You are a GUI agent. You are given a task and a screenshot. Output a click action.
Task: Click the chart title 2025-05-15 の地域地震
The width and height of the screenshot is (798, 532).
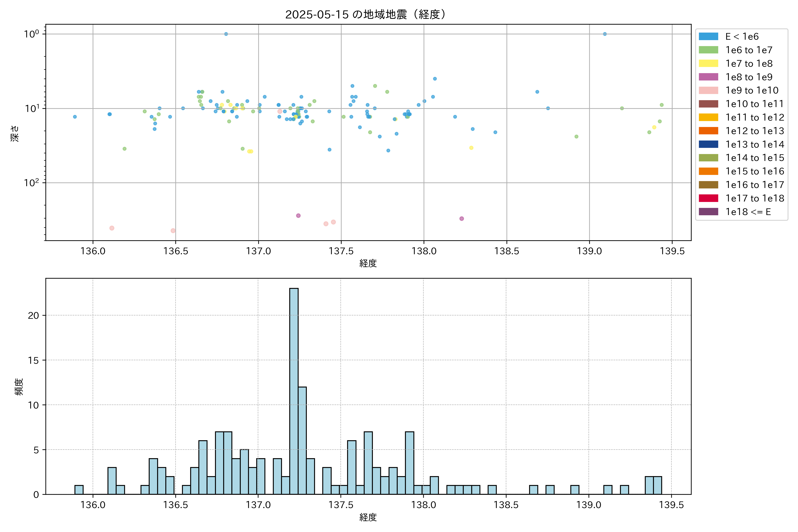click(x=365, y=14)
